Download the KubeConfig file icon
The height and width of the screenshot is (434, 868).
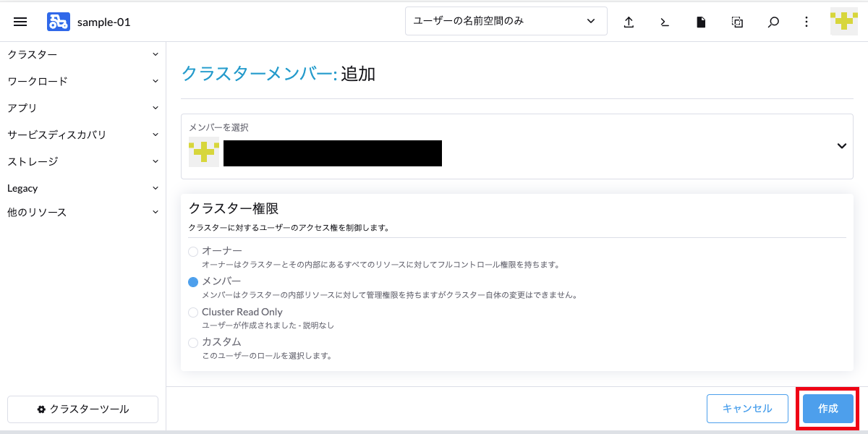click(x=701, y=22)
